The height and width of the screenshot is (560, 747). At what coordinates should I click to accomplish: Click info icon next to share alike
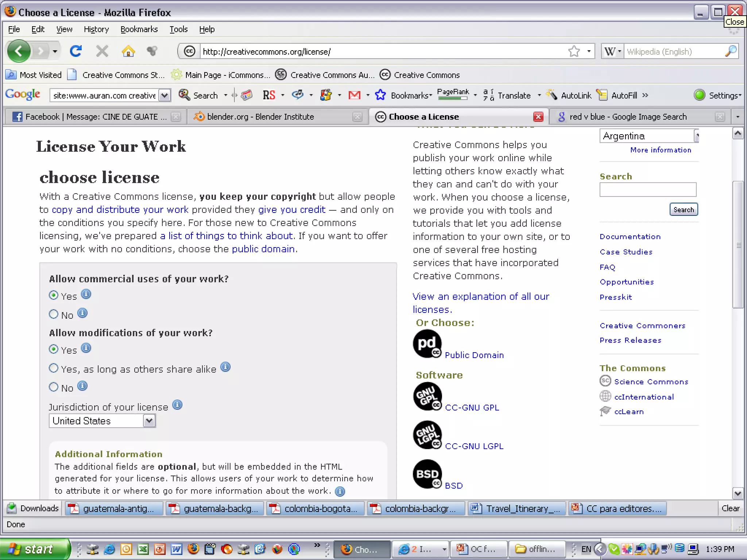(225, 367)
